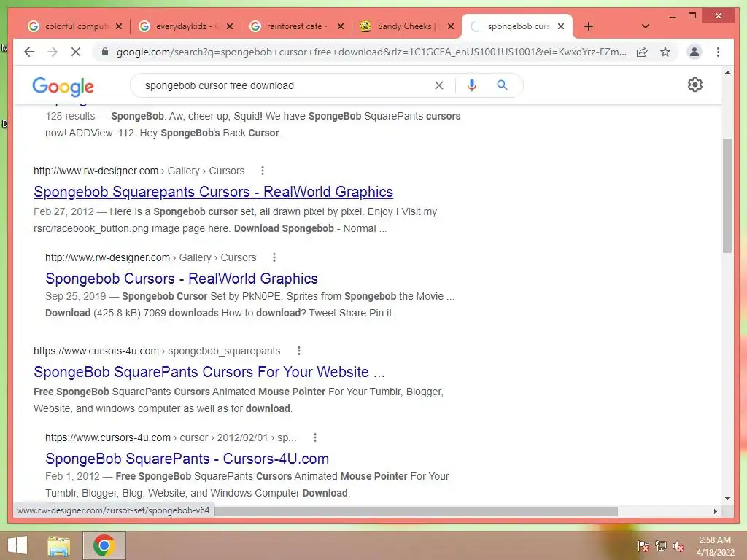Click the cursors-4u.com › spongebob_squarepants breadcrumb
This screenshot has height=560, width=747.
click(x=157, y=351)
